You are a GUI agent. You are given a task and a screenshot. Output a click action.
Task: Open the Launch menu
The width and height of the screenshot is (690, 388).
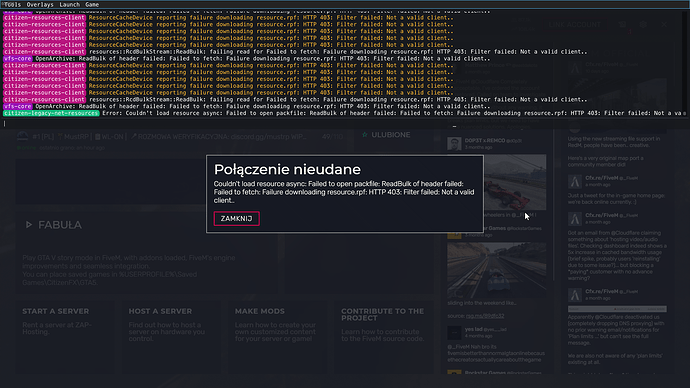point(70,4)
